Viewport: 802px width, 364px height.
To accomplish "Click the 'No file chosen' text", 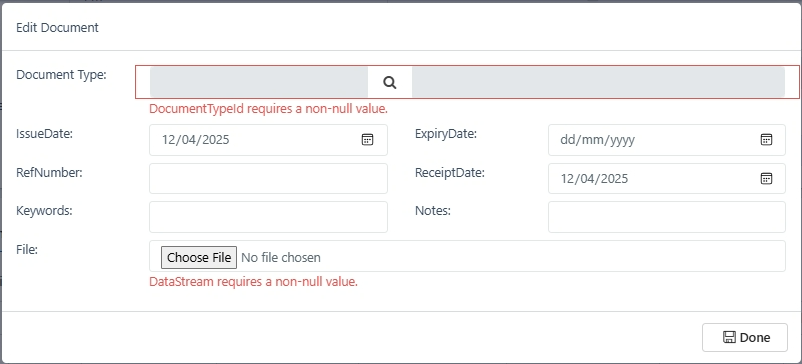I will coord(281,257).
